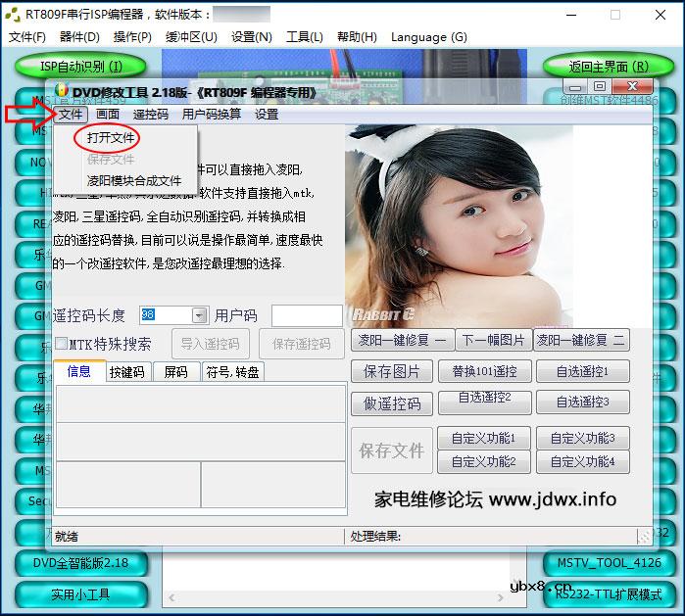Image resolution: width=685 pixels, height=616 pixels.
Task: Click the ISP自动识别 (I) button
Action: click(x=80, y=67)
